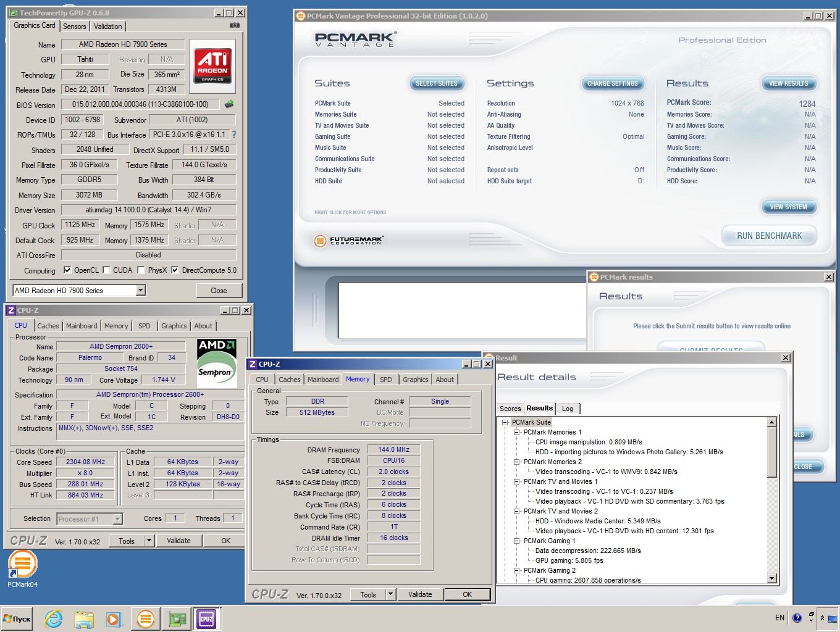Click the EN language indicator
Viewport: 840px width, 632px height.
(x=779, y=618)
